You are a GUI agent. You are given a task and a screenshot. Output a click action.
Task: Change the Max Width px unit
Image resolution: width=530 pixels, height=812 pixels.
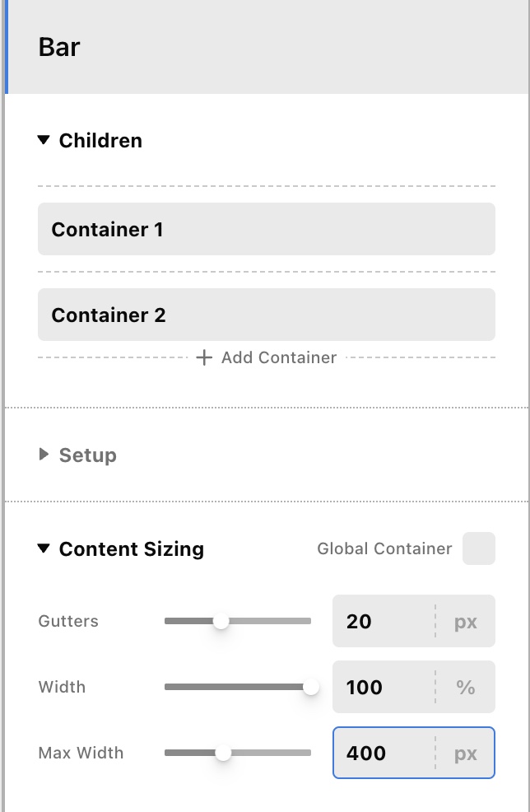click(x=466, y=753)
